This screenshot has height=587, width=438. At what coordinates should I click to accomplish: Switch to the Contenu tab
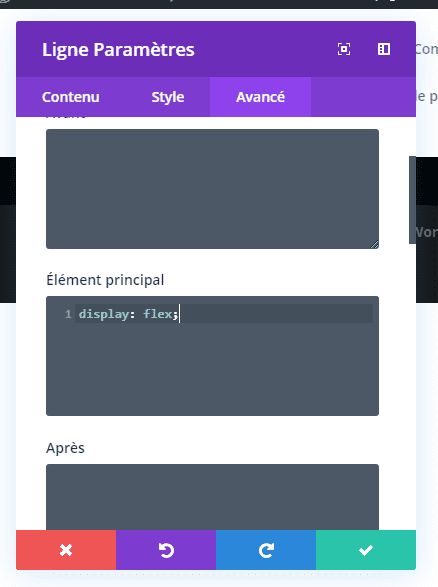70,97
